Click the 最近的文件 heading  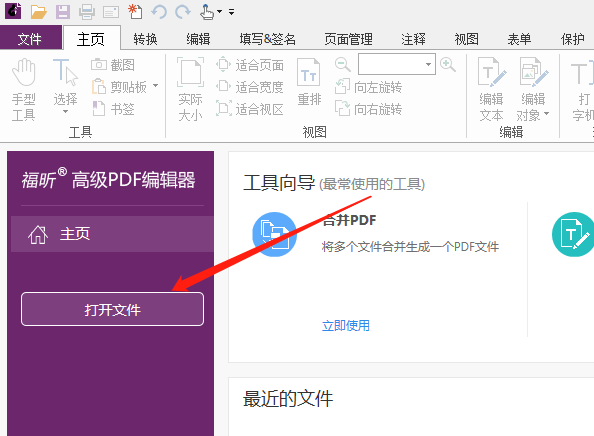pyautogui.click(x=288, y=399)
